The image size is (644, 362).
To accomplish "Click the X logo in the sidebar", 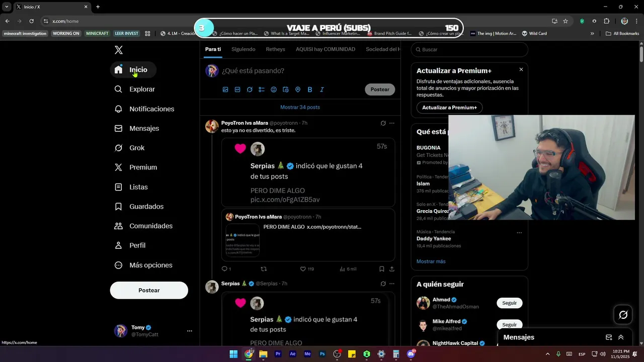I will (x=119, y=50).
